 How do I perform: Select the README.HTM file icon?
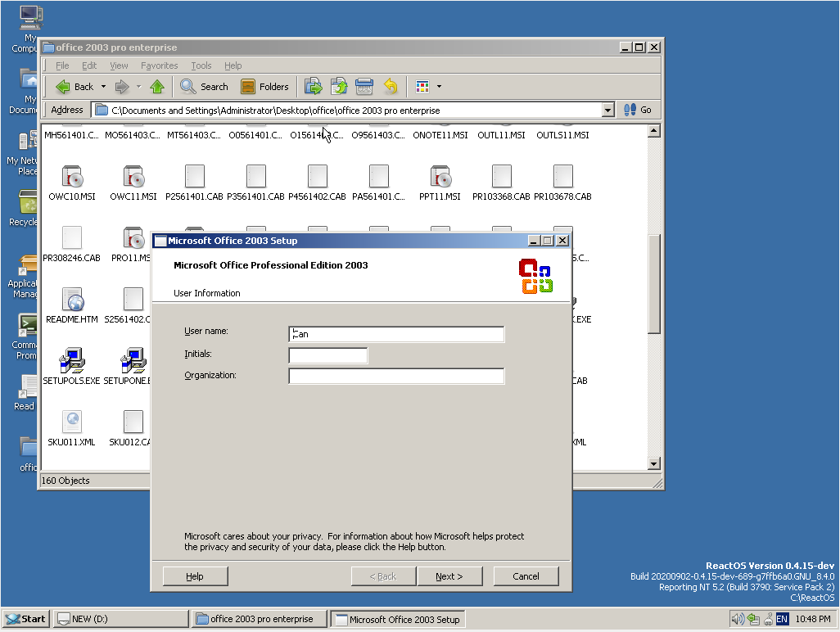pyautogui.click(x=72, y=300)
